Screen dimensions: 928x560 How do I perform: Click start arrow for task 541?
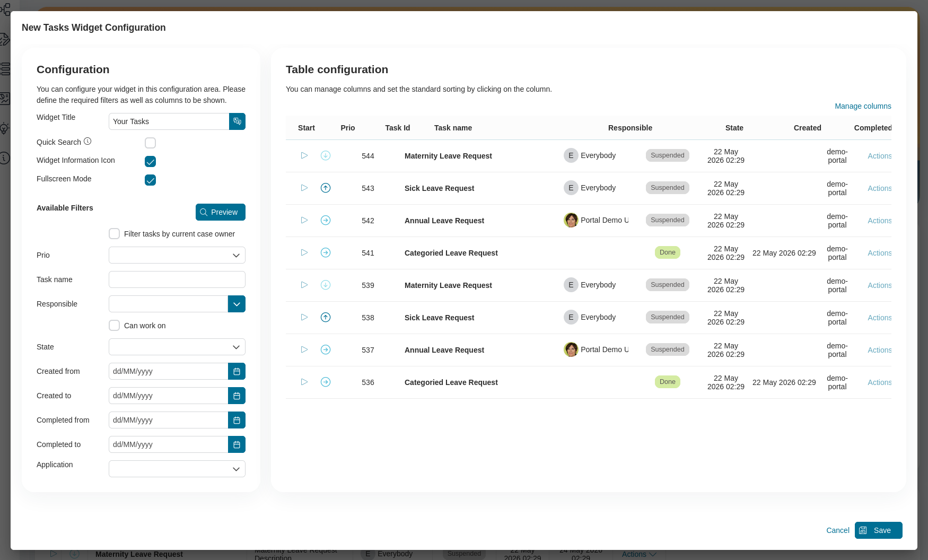(304, 252)
